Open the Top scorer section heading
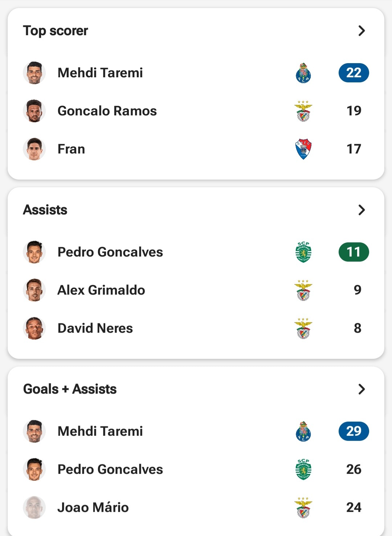 click(56, 31)
